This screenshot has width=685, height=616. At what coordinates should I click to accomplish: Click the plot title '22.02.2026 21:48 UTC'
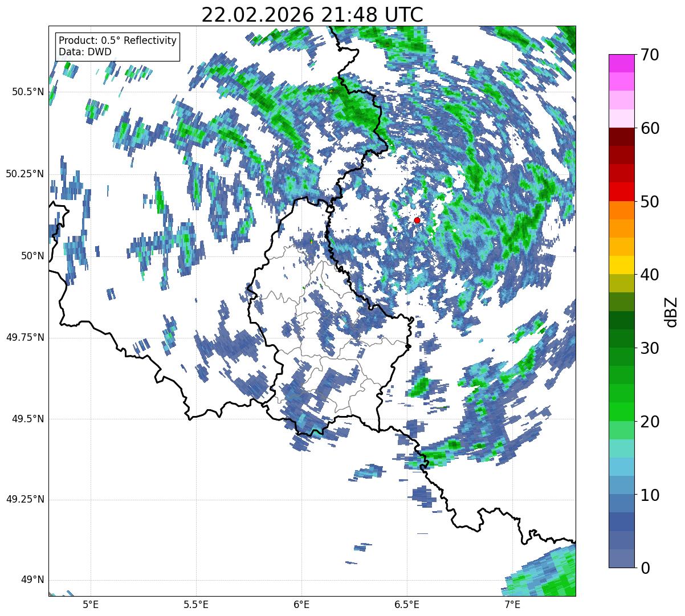pos(312,15)
